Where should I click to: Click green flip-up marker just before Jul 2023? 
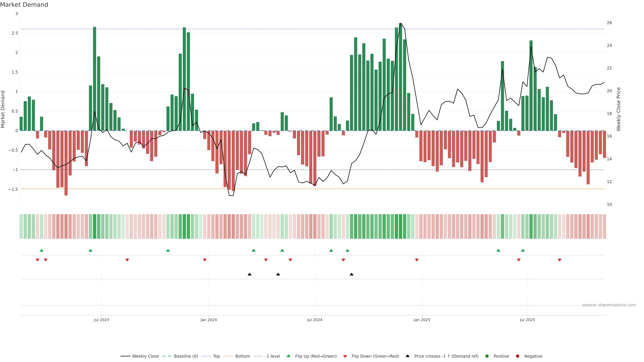tap(91, 250)
